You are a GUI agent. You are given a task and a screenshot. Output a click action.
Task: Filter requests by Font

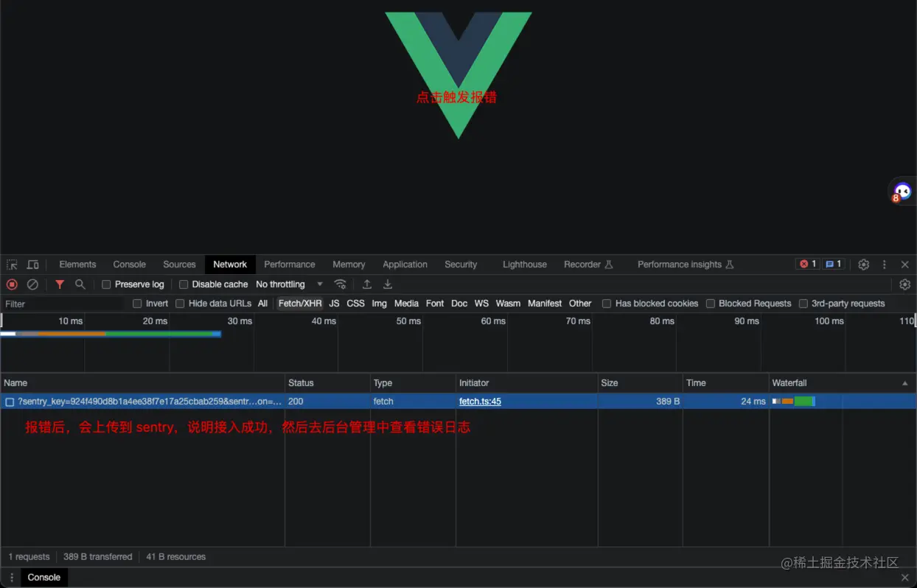tap(435, 304)
